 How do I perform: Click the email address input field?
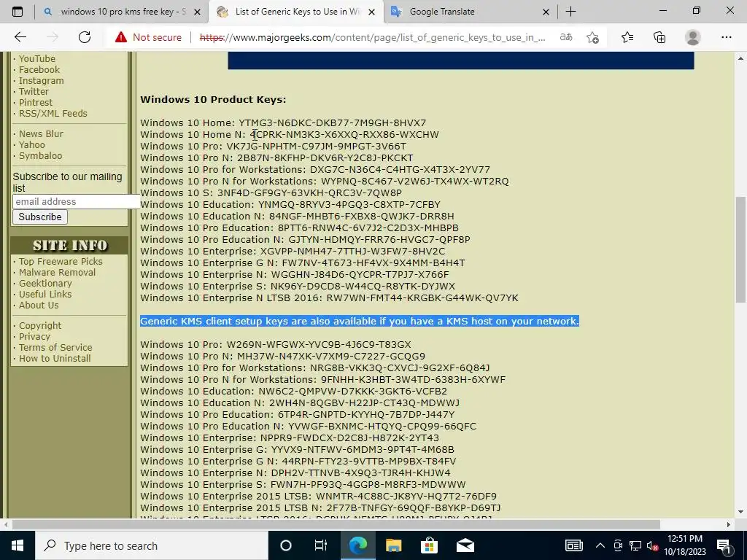coord(76,201)
